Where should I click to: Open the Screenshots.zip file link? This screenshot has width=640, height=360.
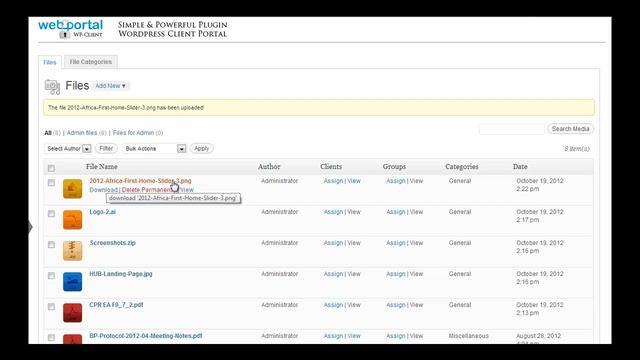[x=113, y=243]
